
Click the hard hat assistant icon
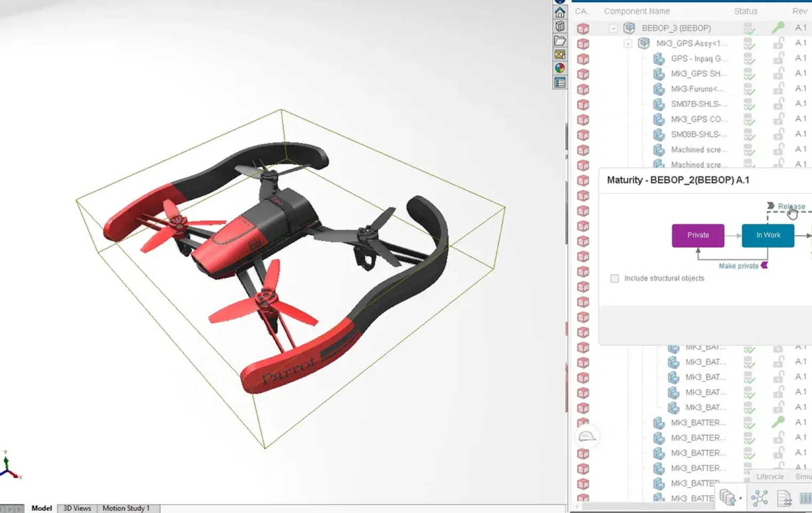coord(587,437)
